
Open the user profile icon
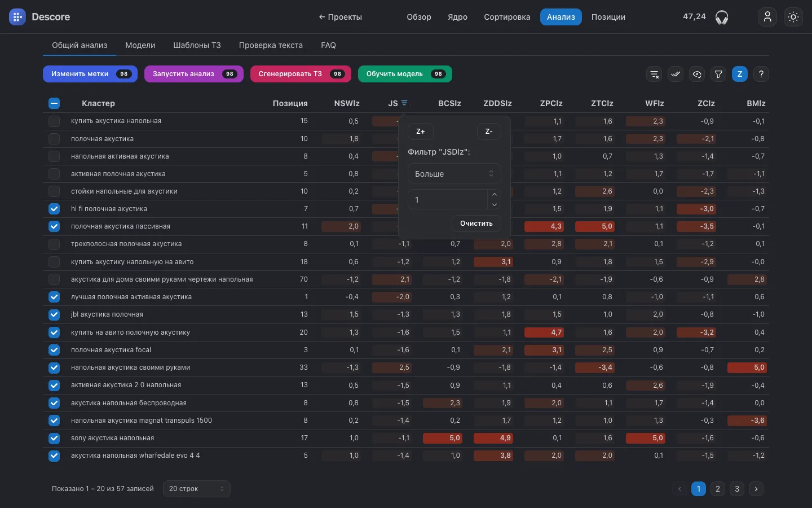pyautogui.click(x=767, y=17)
